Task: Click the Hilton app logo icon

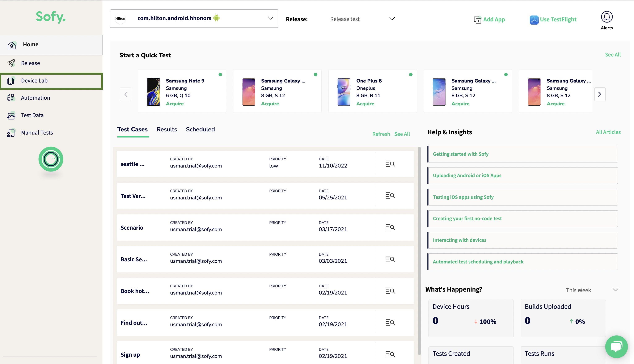Action: [x=120, y=18]
